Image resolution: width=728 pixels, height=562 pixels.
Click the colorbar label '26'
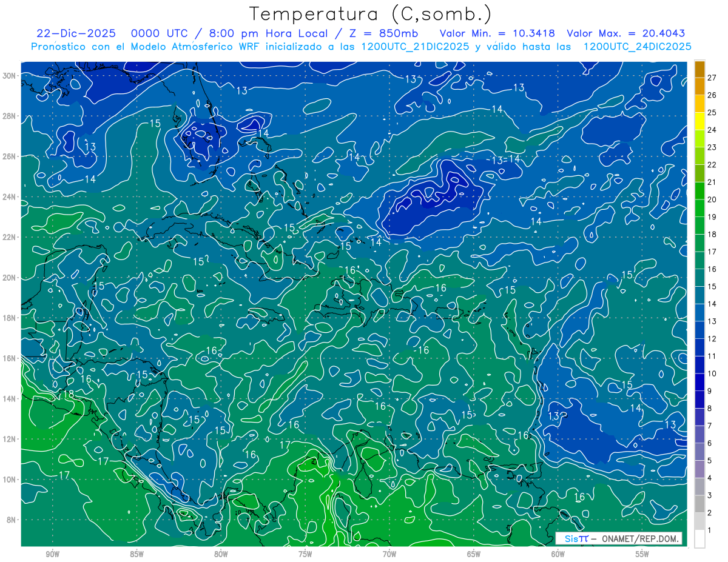[x=712, y=95]
